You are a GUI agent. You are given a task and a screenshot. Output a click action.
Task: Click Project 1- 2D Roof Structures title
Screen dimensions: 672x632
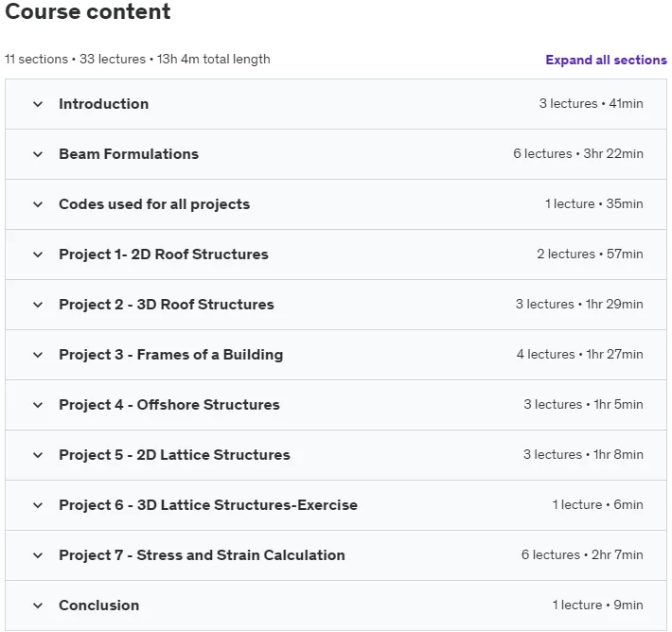coord(164,255)
